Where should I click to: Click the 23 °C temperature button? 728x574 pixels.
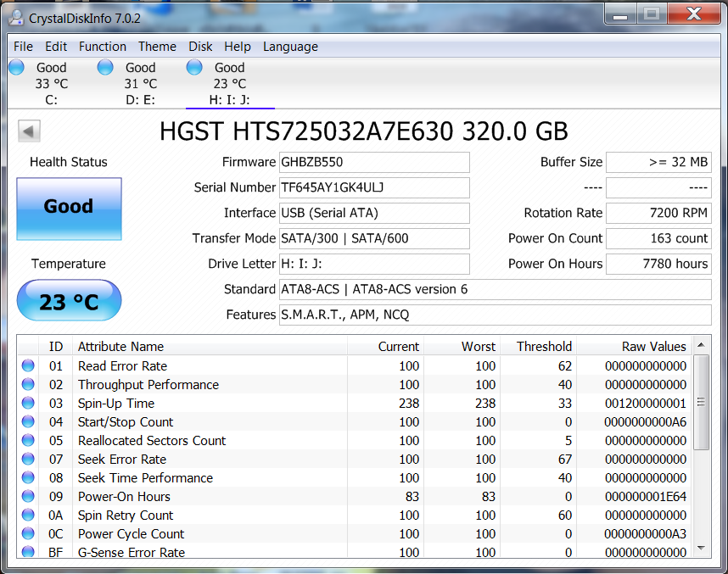tap(70, 300)
